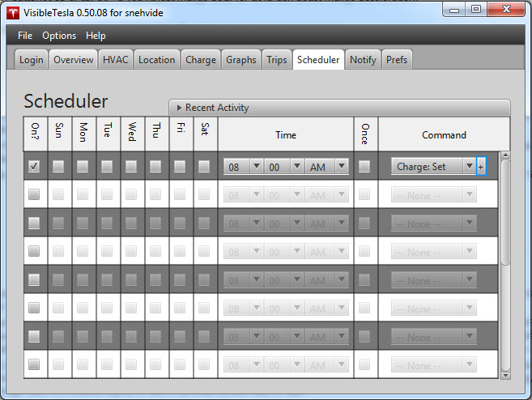
Task: Turn on the second row's On? checkbox
Action: pos(34,194)
